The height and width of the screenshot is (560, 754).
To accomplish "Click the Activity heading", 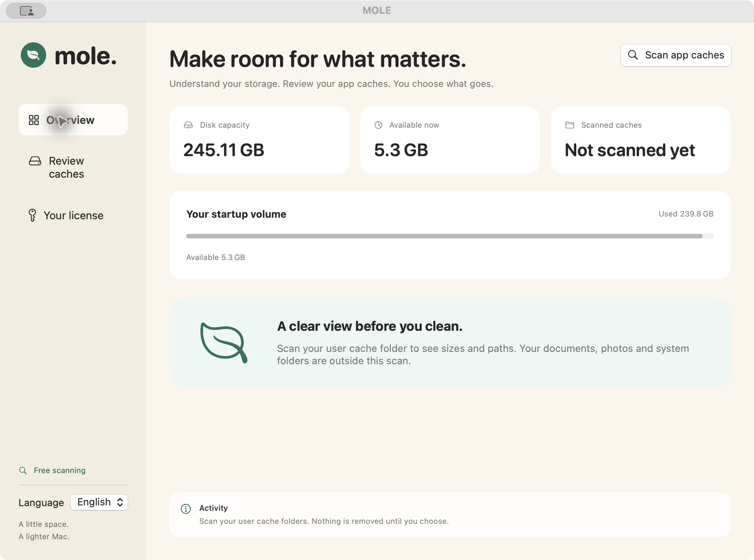I will (214, 508).
